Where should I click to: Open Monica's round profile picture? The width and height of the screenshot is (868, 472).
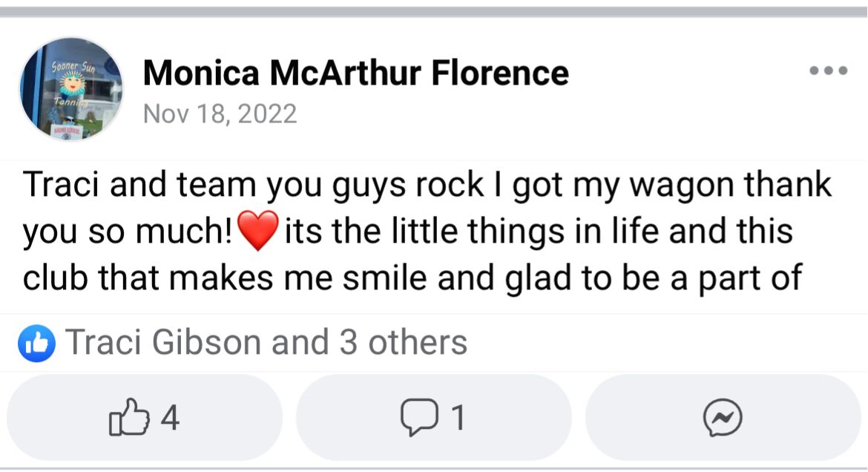pos(71,89)
